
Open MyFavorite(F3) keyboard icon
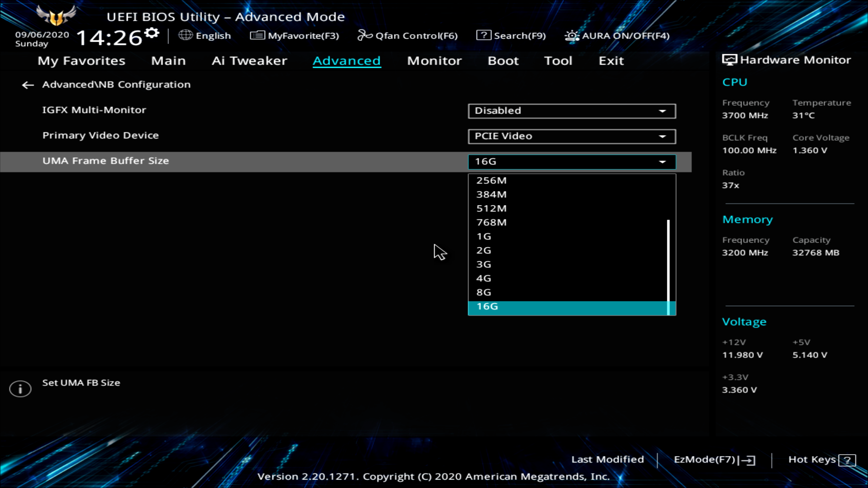[x=257, y=35]
